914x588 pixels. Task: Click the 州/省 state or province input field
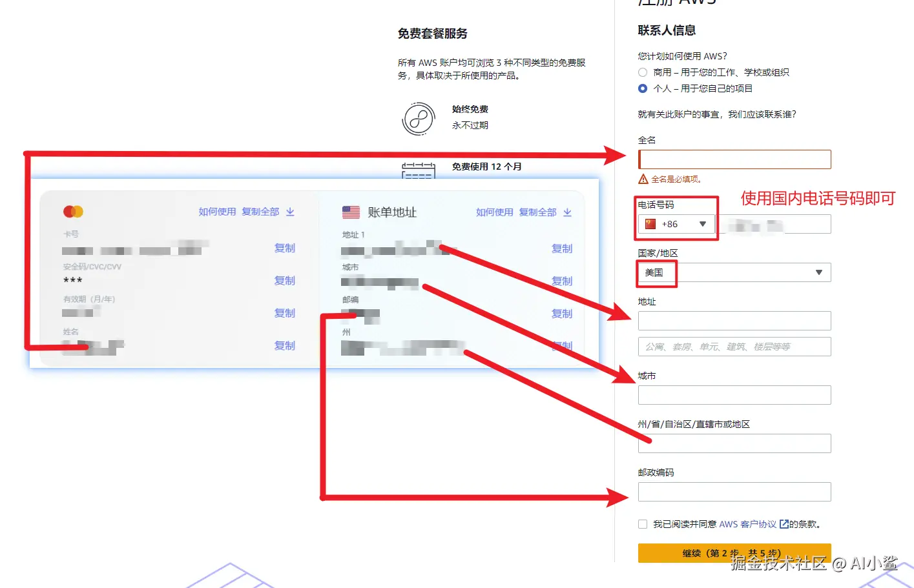tap(734, 443)
